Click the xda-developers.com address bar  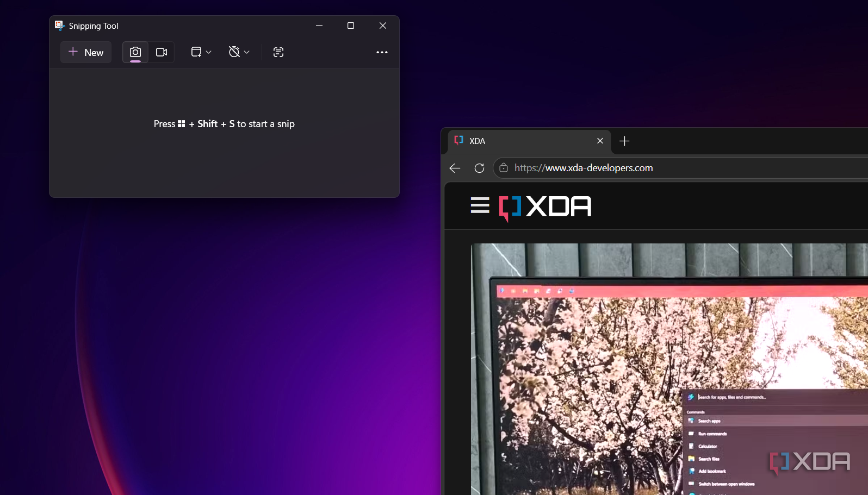[680, 168]
